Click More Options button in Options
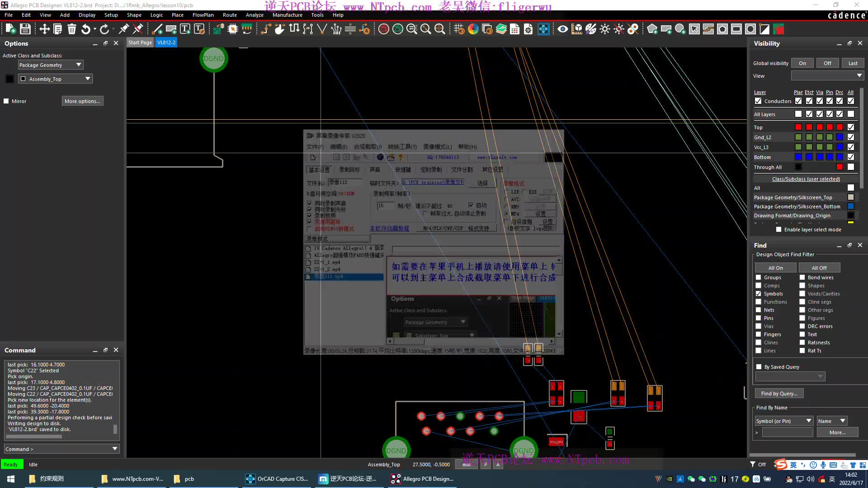 pos(82,101)
